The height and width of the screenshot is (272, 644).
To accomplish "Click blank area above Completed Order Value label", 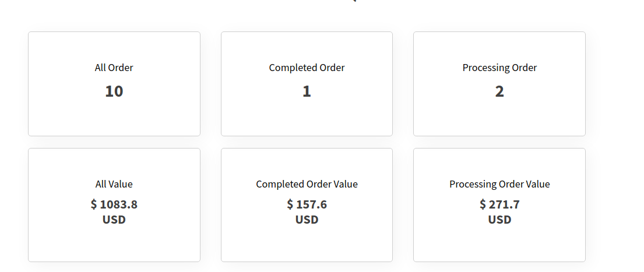I will tap(307, 164).
